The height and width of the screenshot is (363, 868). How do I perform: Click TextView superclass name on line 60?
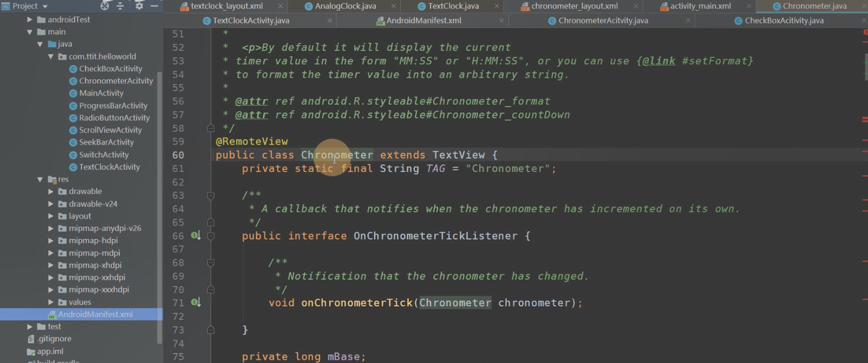(x=459, y=155)
